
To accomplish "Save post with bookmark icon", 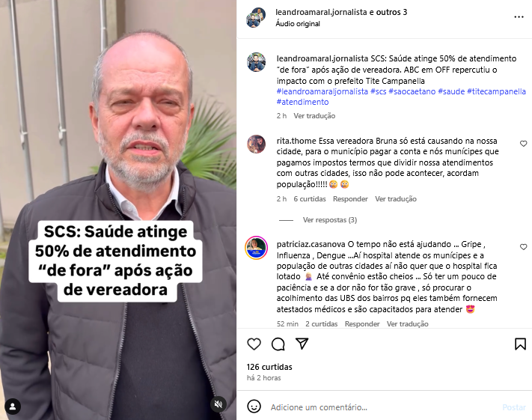I will (520, 344).
